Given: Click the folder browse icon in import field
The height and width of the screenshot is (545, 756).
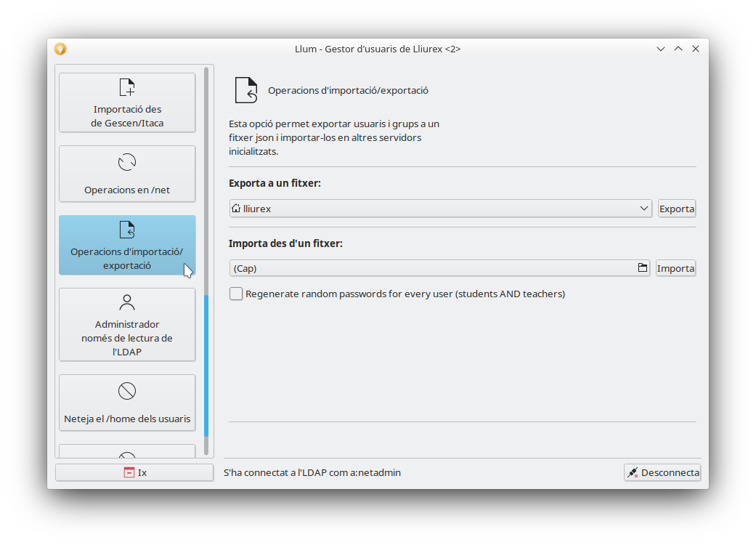Looking at the screenshot, I should (x=643, y=268).
